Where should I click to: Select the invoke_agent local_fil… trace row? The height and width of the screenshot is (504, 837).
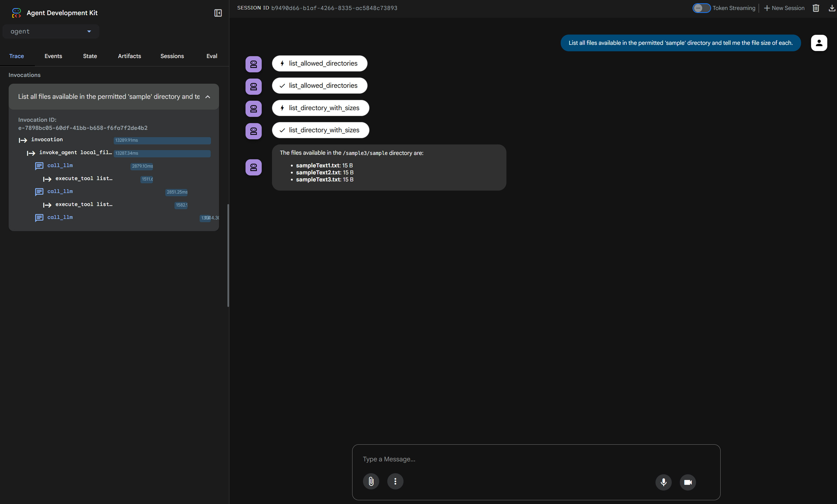click(x=75, y=153)
